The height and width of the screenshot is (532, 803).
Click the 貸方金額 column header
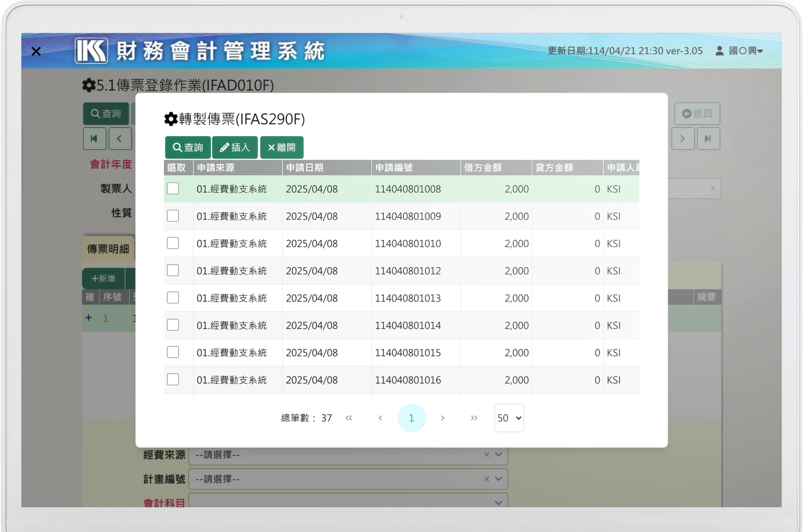(568, 167)
